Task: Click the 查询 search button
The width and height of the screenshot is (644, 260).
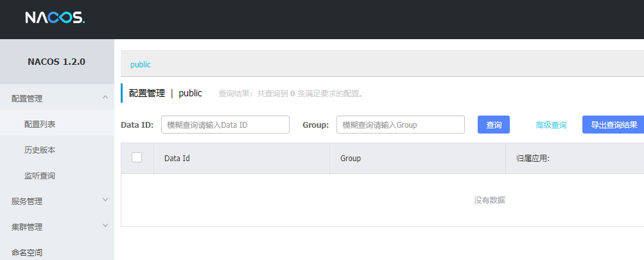Action: [494, 125]
